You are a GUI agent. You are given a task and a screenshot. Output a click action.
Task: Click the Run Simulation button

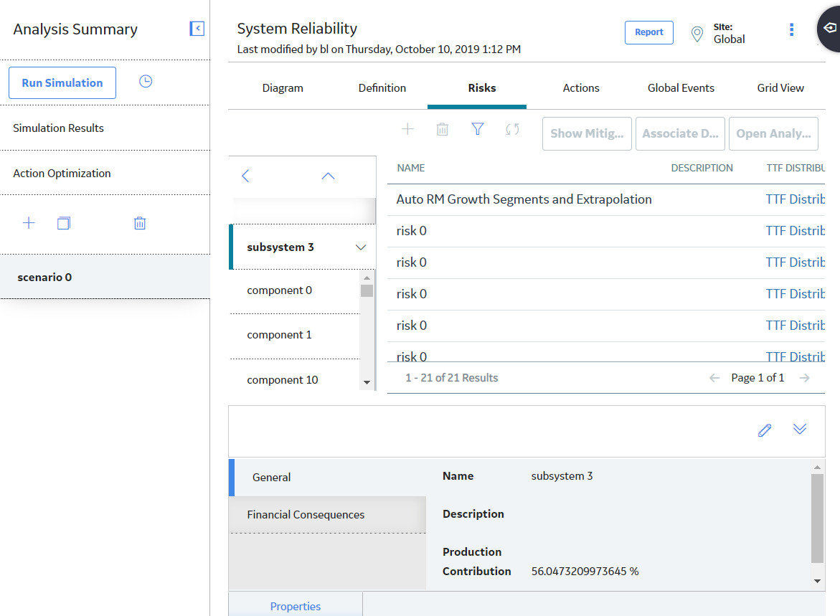pyautogui.click(x=62, y=83)
